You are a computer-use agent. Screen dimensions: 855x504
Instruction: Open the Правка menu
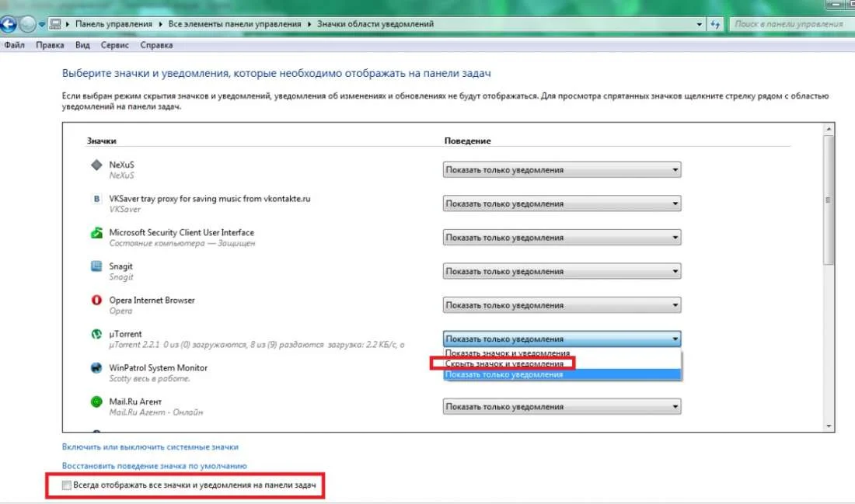tap(50, 45)
